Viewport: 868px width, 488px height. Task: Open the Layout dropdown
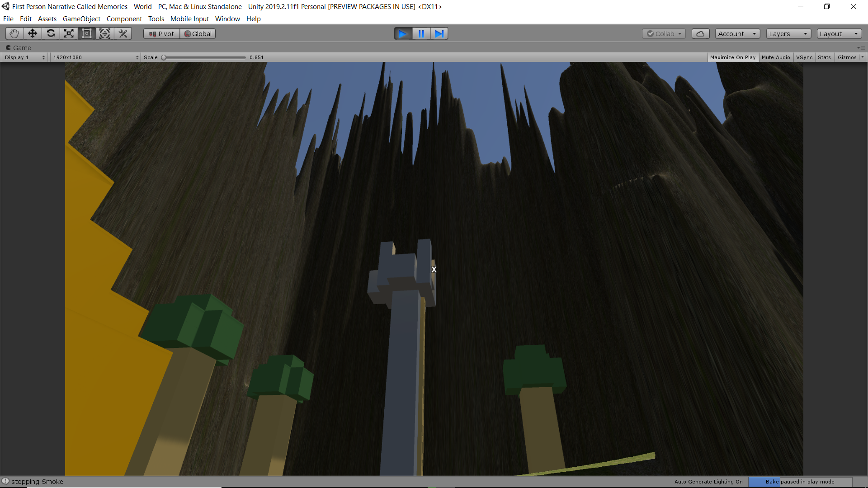click(x=839, y=34)
